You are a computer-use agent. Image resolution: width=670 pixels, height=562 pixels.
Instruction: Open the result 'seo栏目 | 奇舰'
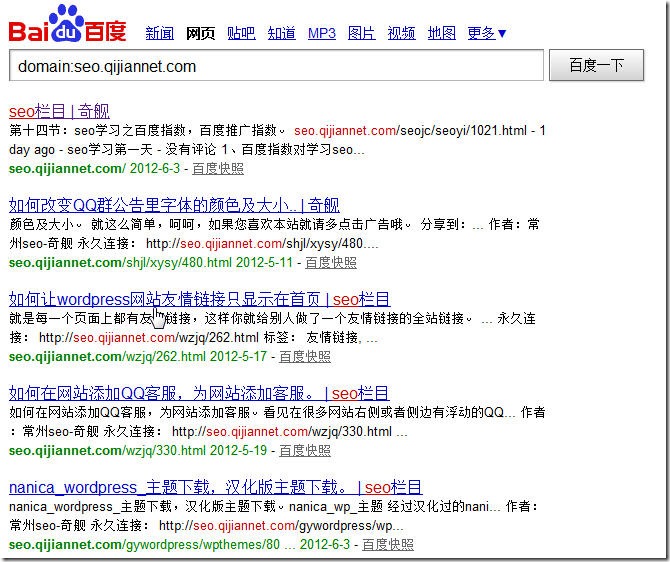click(59, 112)
